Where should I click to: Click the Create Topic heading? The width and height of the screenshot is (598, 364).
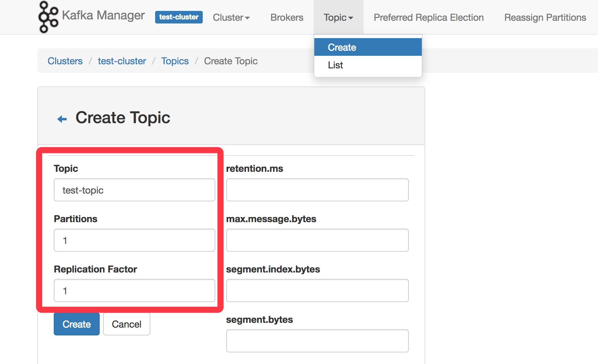pyautogui.click(x=123, y=118)
